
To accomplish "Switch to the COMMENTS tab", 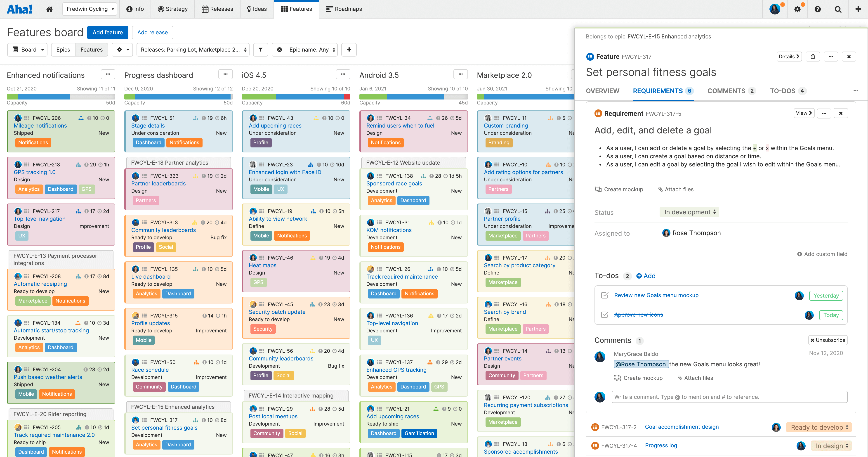I will point(726,91).
